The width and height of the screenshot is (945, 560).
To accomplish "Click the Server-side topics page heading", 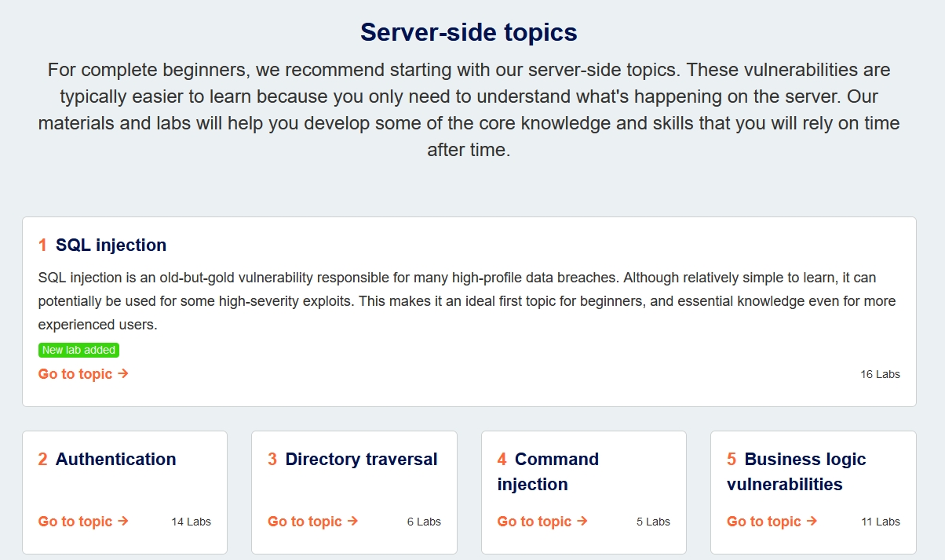I will (x=469, y=32).
